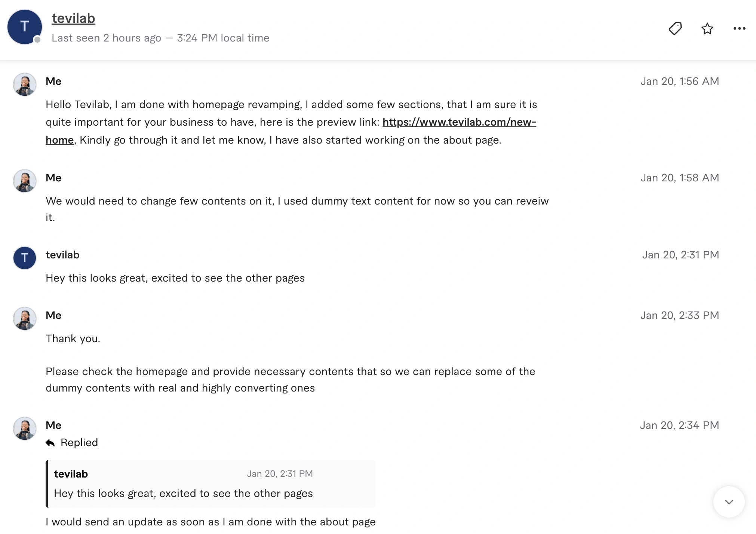The height and width of the screenshot is (534, 756).
Task: Click the scroll-to-bottom chevron button
Action: pyautogui.click(x=729, y=502)
